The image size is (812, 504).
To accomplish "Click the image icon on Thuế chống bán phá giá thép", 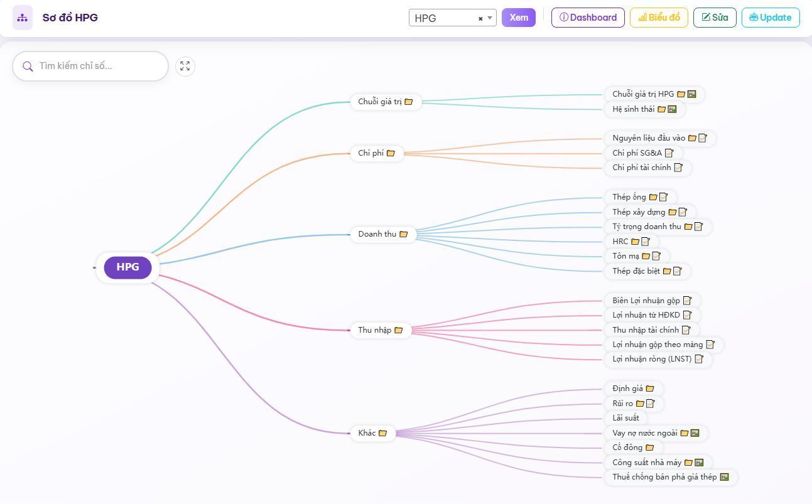I will 724,477.
